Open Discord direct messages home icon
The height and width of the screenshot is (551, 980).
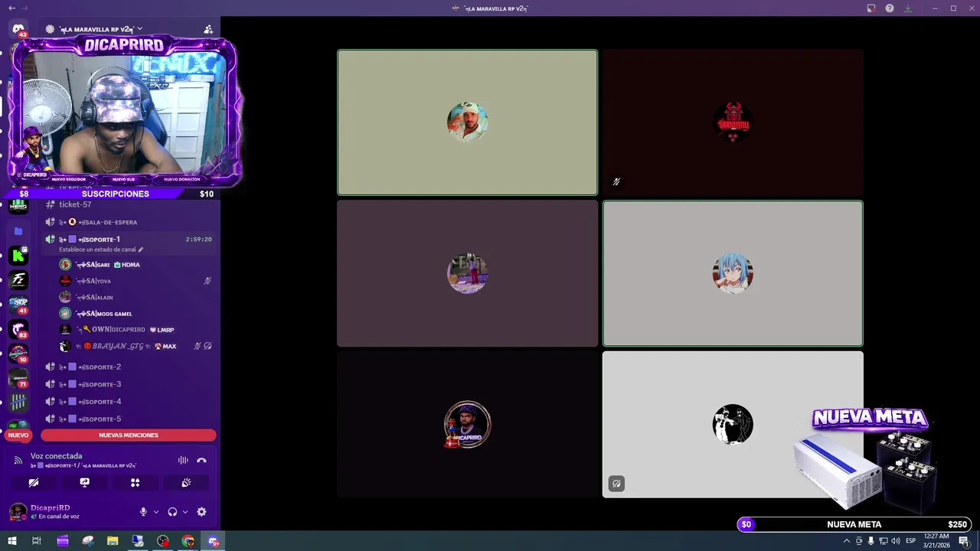click(18, 29)
